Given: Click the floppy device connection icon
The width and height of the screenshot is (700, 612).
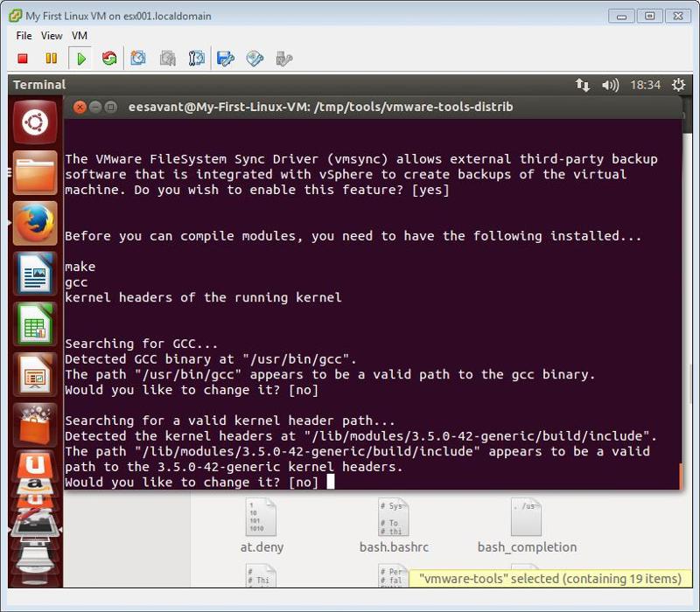Looking at the screenshot, I should 226,59.
